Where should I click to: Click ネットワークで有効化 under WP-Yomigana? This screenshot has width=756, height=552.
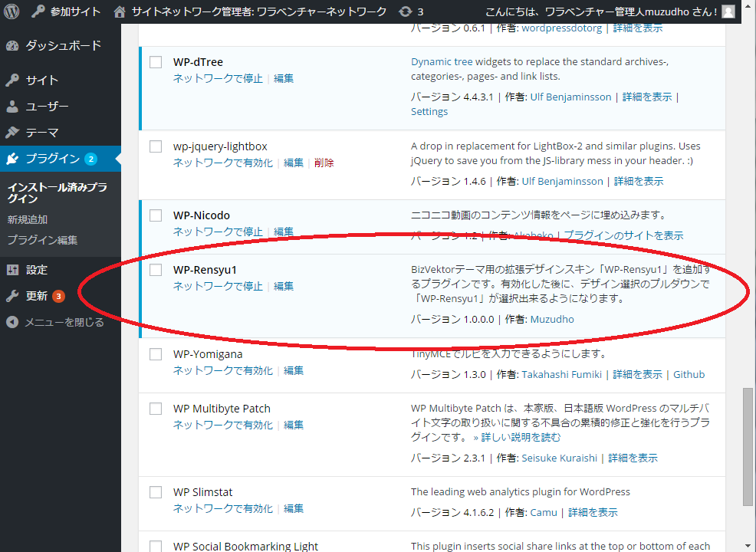point(223,371)
